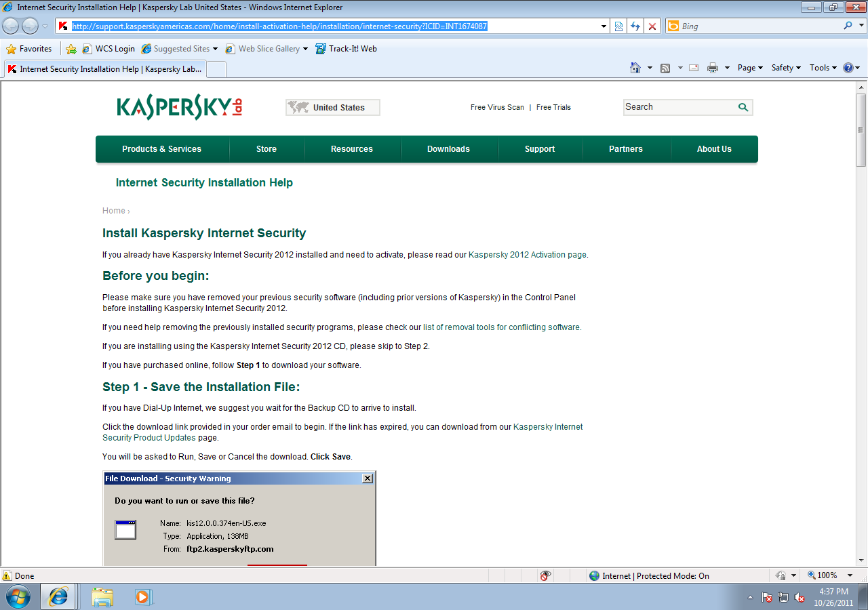Toggle Compatibility View icon in address bar
The height and width of the screenshot is (610, 868).
[x=618, y=26]
